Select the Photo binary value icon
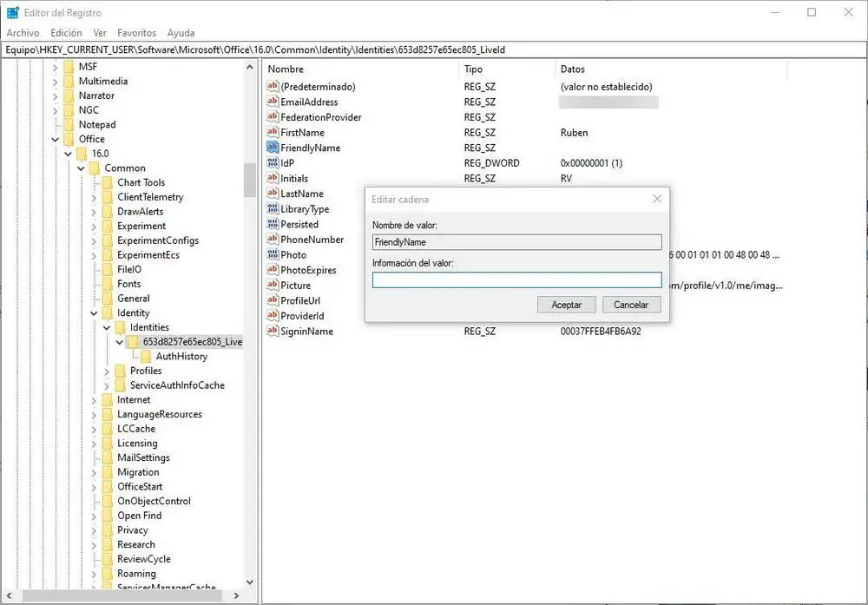 click(273, 254)
